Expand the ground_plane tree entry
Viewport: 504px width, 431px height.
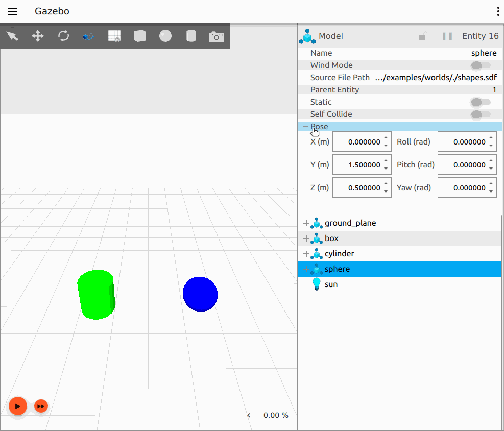[306, 223]
